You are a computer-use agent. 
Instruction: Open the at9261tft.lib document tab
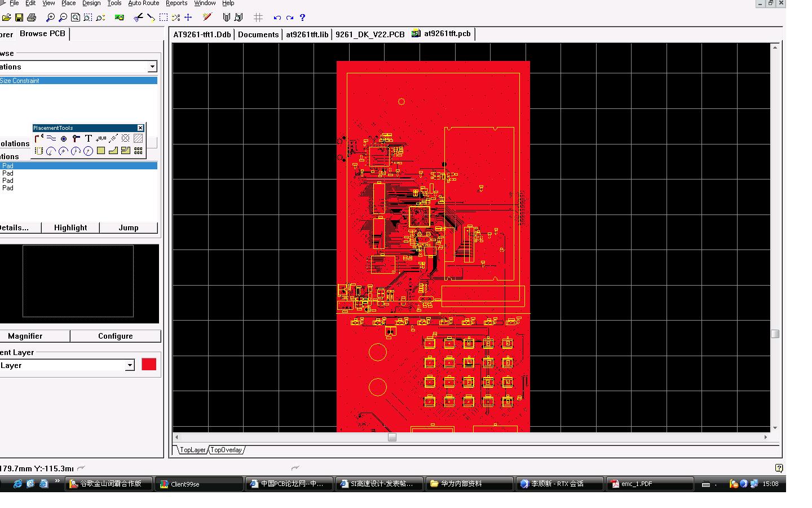click(307, 34)
